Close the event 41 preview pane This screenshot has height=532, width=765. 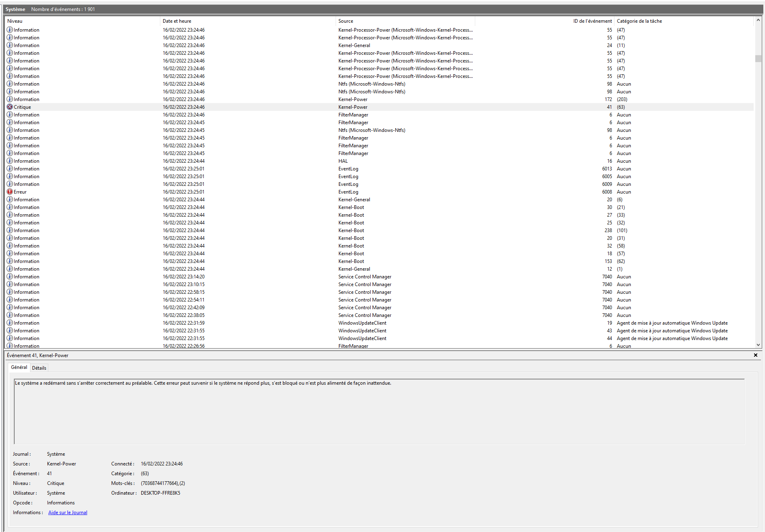click(x=756, y=355)
